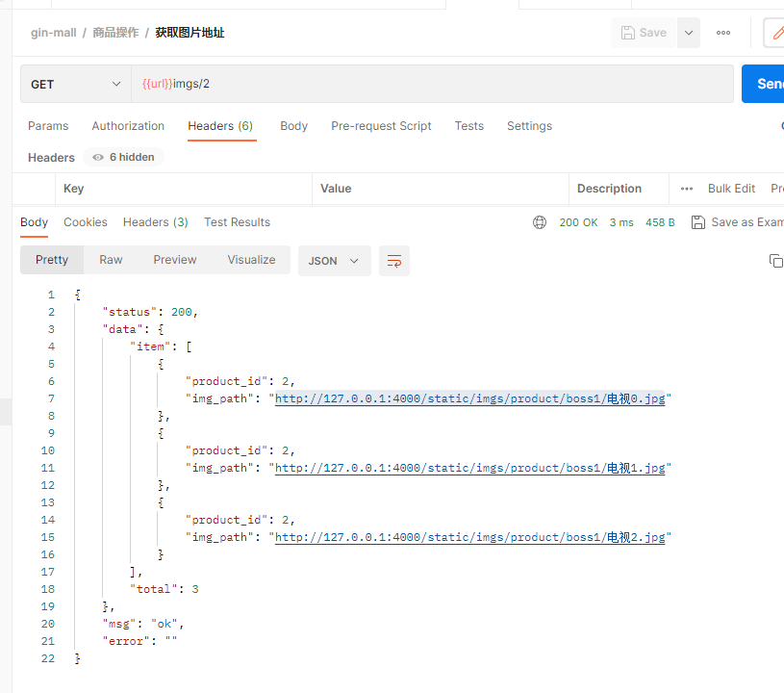Screen dimensions: 784x693
Task: Switch to the Params tab
Action: coord(48,126)
